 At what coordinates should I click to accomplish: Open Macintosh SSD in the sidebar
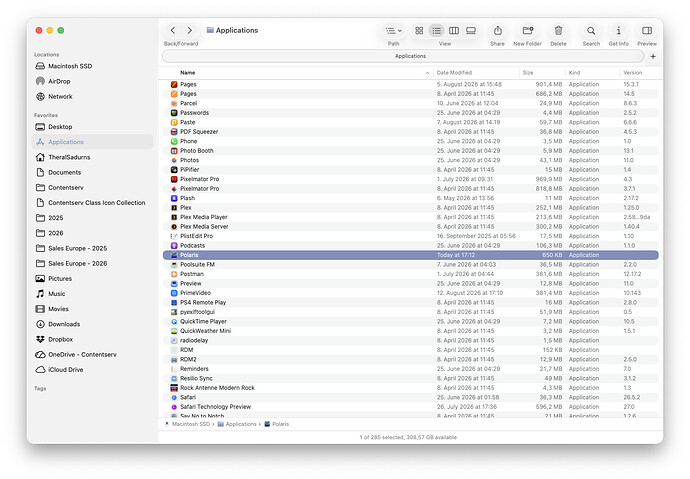[92, 66]
